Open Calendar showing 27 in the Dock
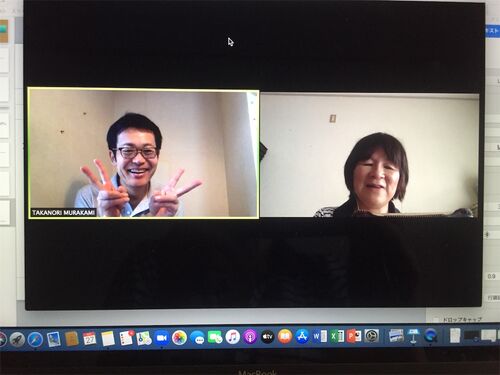This screenshot has width=500, height=375. (x=90, y=339)
